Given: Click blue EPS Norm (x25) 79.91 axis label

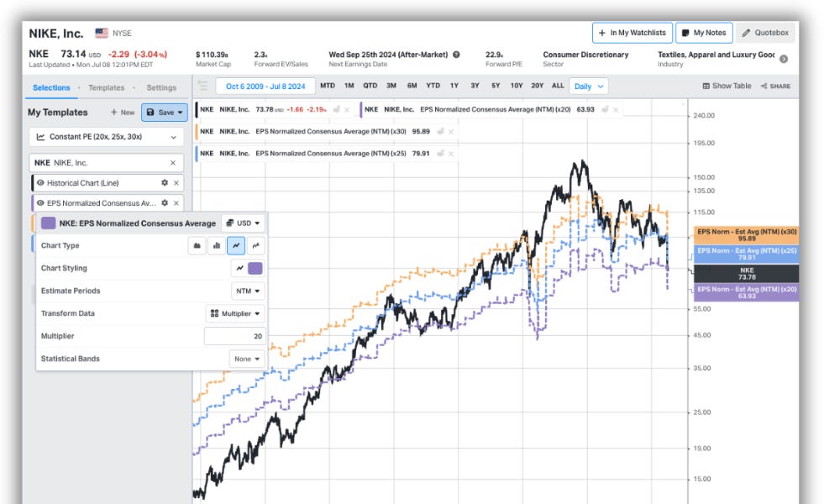Looking at the screenshot, I should (746, 255).
